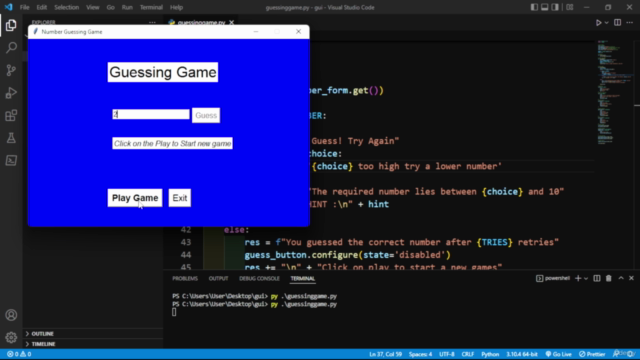Screen dimensions: 640x360
Task: Run the Python file with play icon
Action: pyautogui.click(x=598, y=23)
